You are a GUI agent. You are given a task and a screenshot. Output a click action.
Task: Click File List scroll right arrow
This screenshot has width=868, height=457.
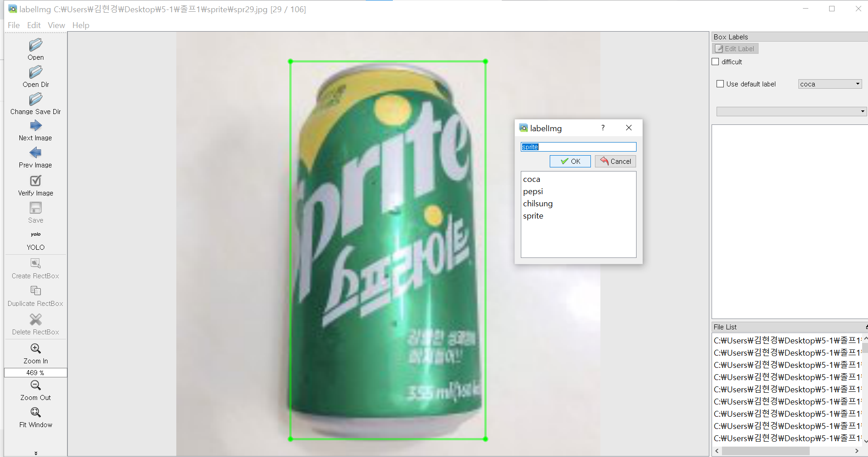coord(857,451)
